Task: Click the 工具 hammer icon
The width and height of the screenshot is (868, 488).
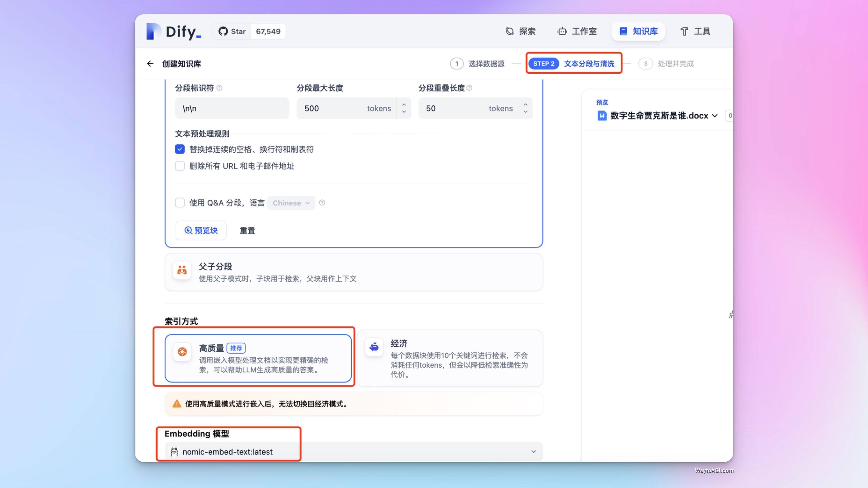Action: click(x=684, y=32)
